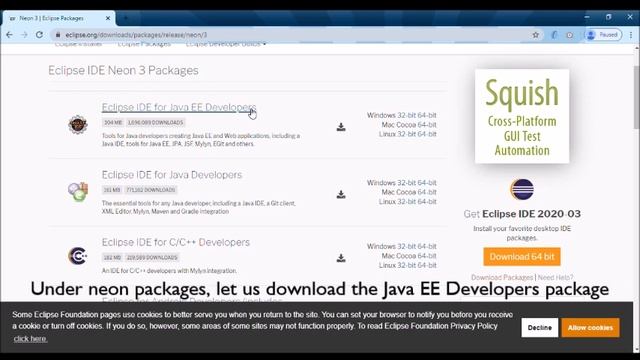Image resolution: width=640 pixels, height=360 pixels.
Task: Open the Need Help? sidebar link
Action: coord(555,278)
